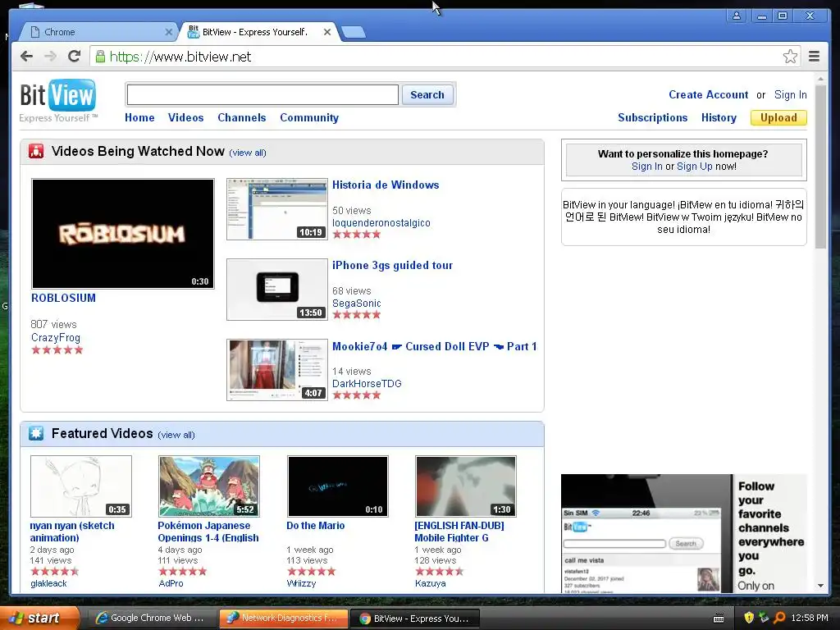Click view all next to Videos Being Watched Now
The width and height of the screenshot is (840, 630).
pos(248,153)
